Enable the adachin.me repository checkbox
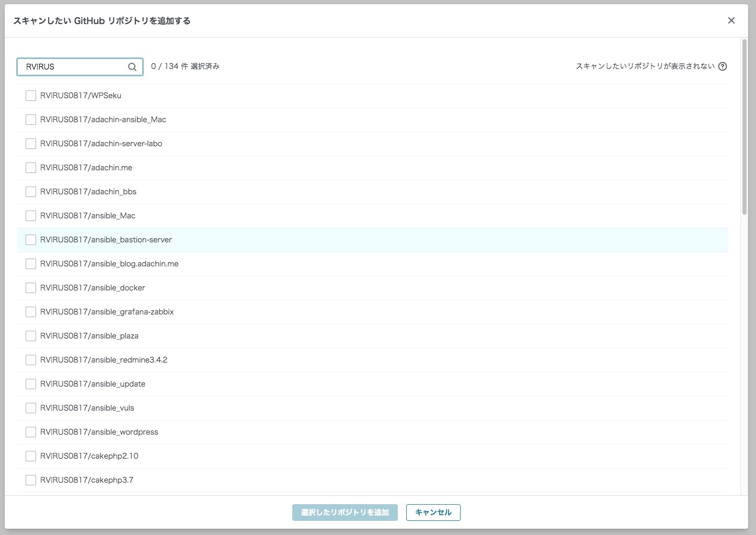Image resolution: width=756 pixels, height=535 pixels. click(x=31, y=168)
